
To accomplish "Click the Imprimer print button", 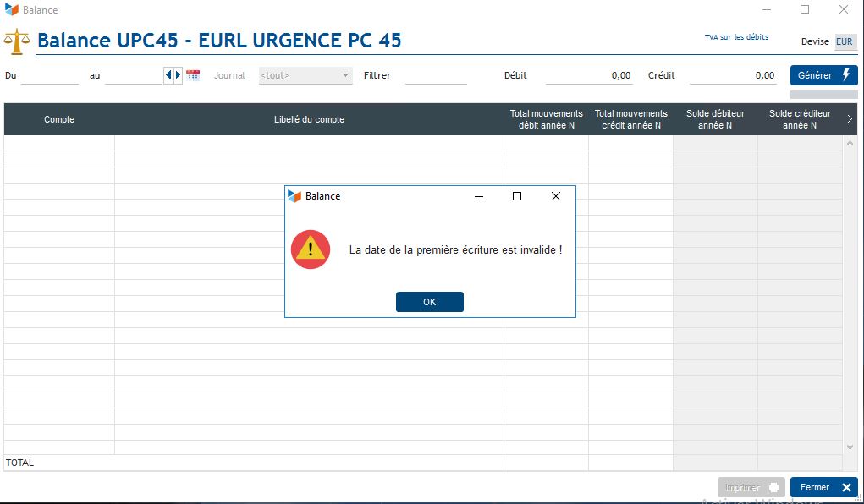I will (751, 487).
